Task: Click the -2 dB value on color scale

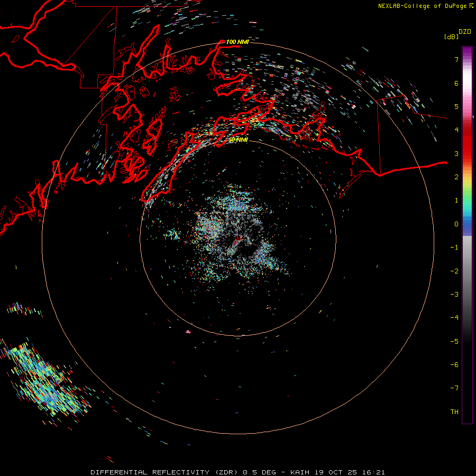Action: click(454, 271)
